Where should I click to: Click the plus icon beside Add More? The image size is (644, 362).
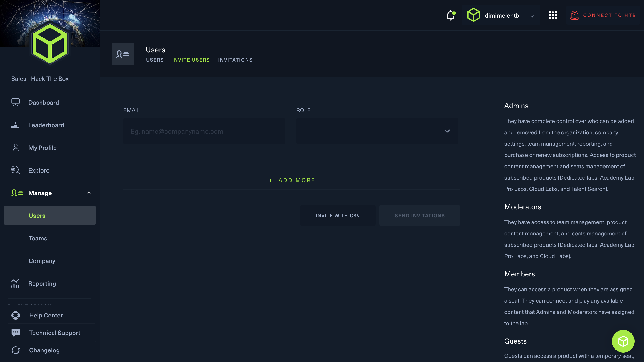click(x=270, y=181)
